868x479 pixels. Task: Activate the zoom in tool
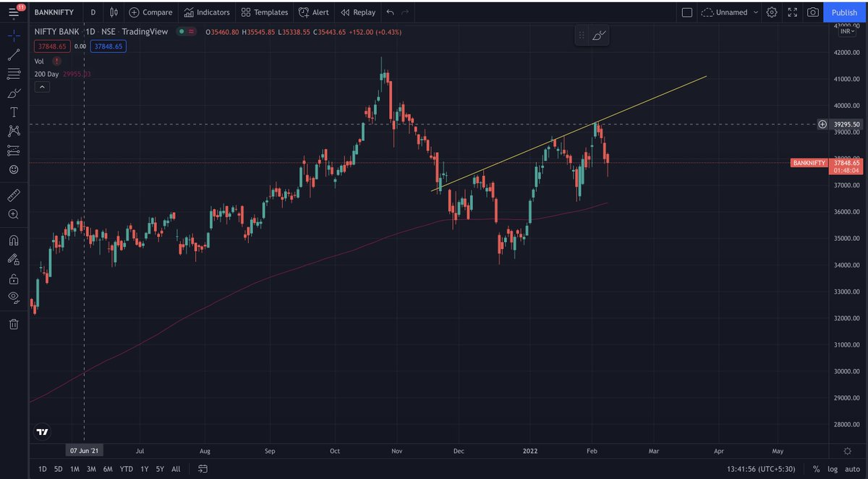coord(14,215)
